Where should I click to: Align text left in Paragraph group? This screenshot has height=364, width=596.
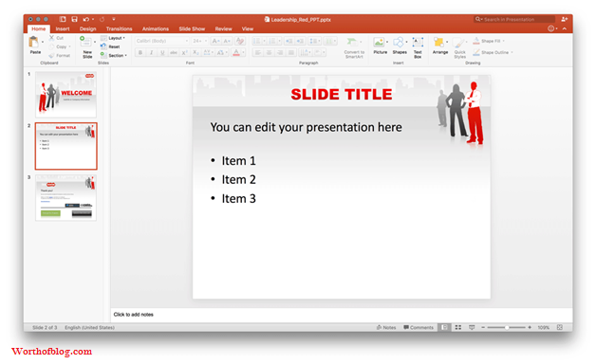point(258,52)
